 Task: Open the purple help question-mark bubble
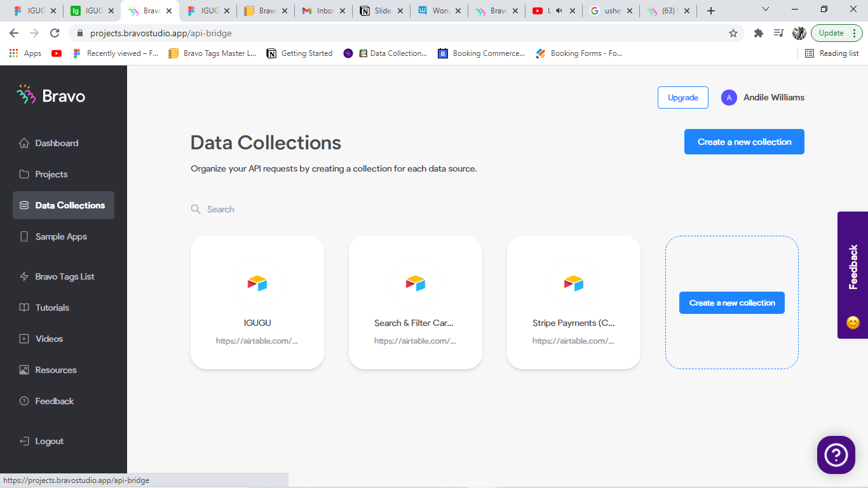coord(836,454)
